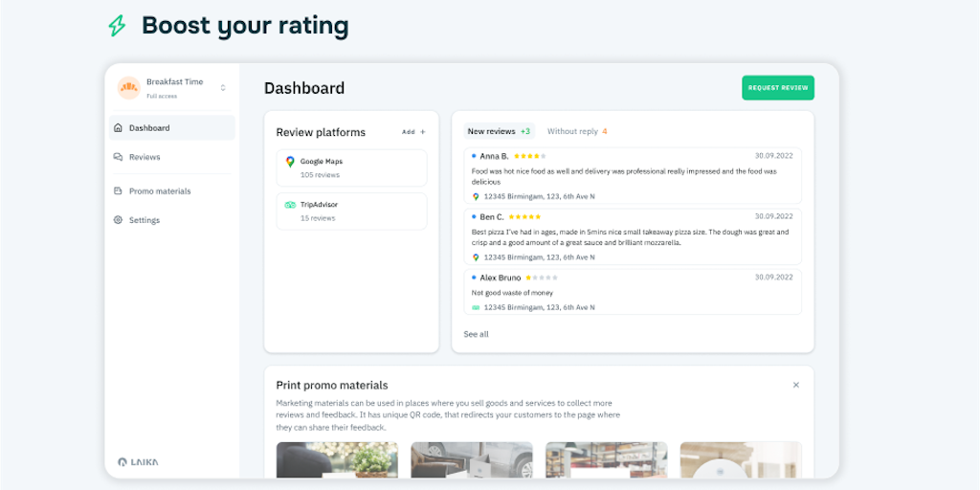This screenshot has width=980, height=490.
Task: Click the Reviews chat bubble icon
Action: click(x=118, y=157)
